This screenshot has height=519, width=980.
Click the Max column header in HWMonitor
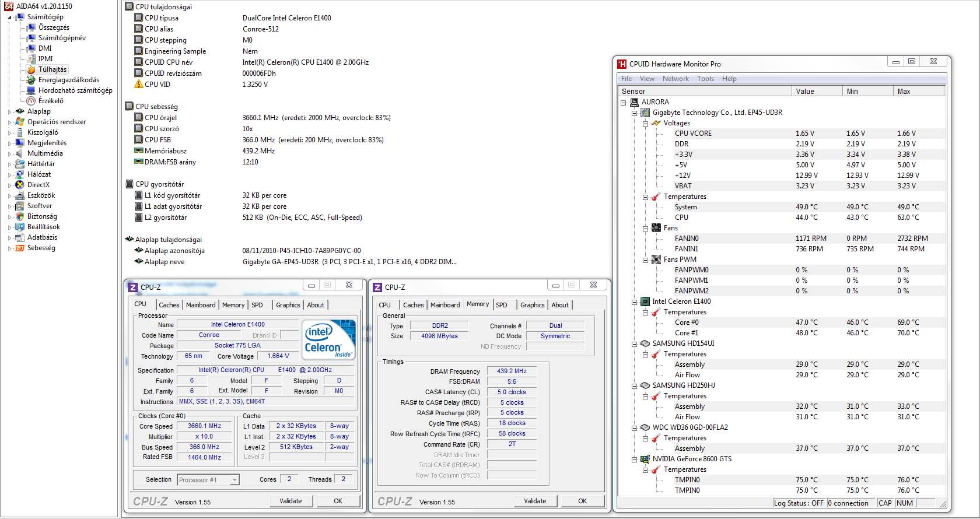[x=919, y=91]
